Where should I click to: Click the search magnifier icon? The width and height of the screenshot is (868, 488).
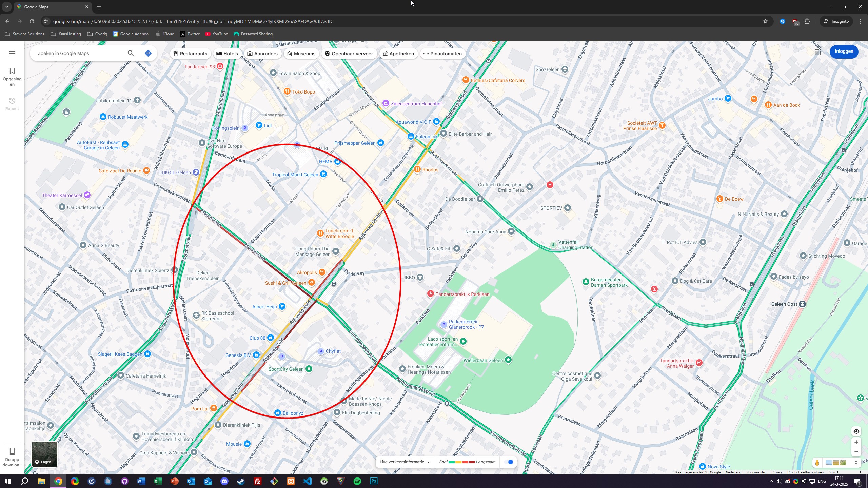(x=131, y=53)
